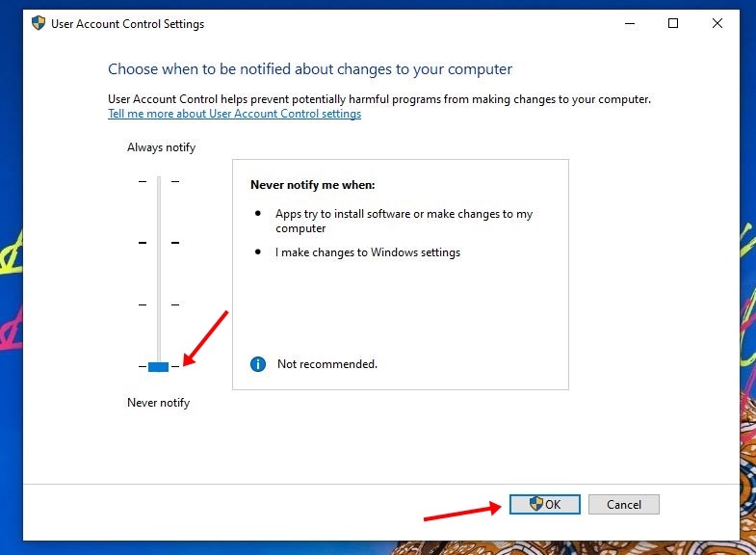The width and height of the screenshot is (756, 555).
Task: Click the 'Always notify' label
Action: click(x=162, y=147)
